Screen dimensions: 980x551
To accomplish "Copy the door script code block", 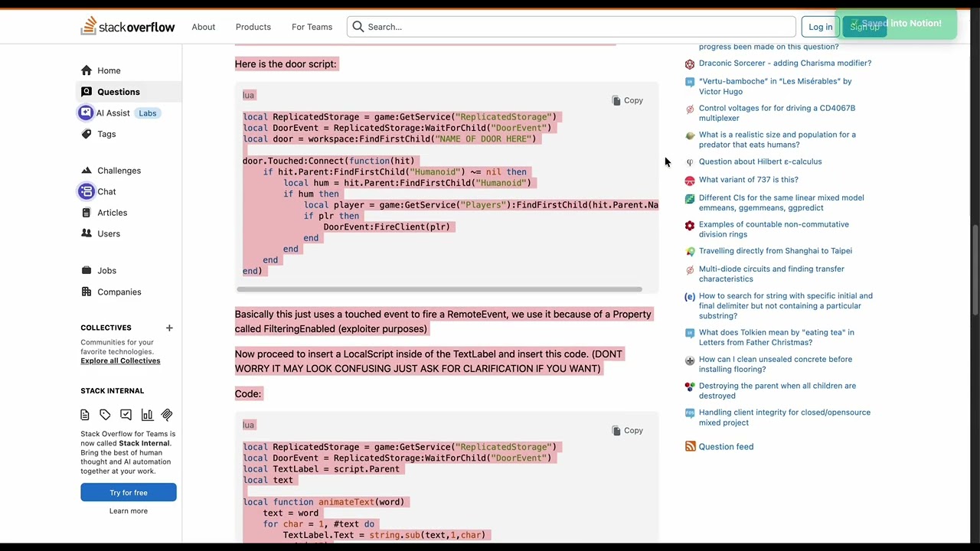I will pos(628,100).
